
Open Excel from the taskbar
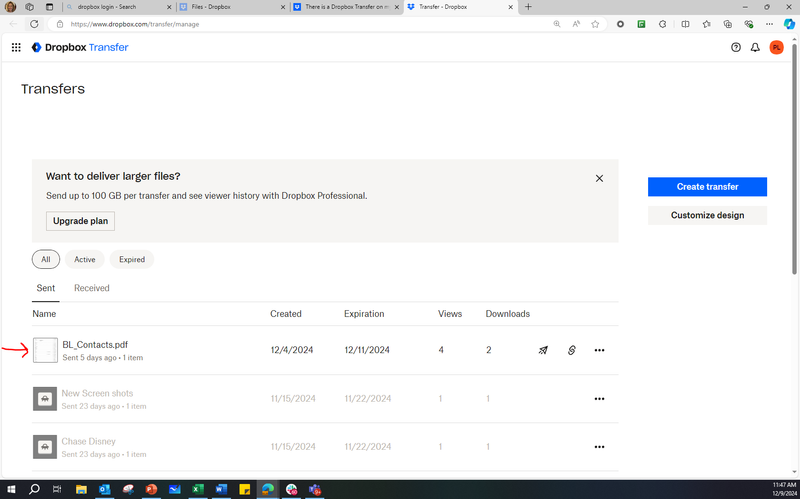coord(198,489)
